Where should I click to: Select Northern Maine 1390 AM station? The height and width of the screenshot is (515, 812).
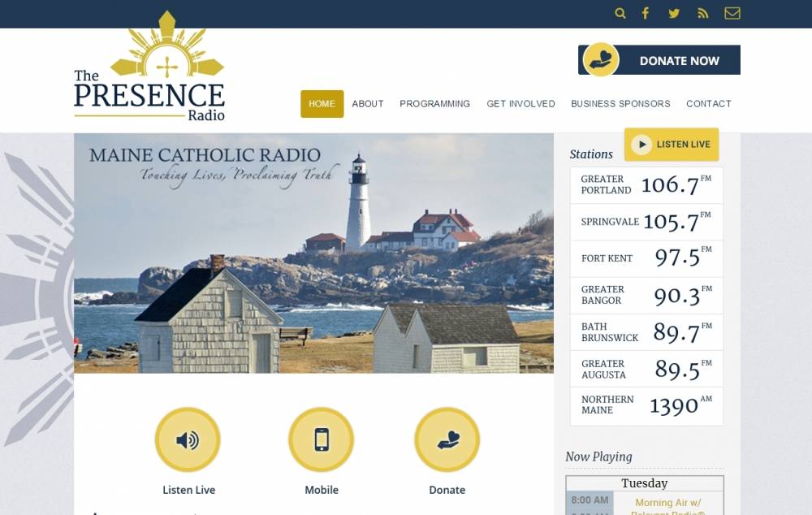[x=646, y=406]
